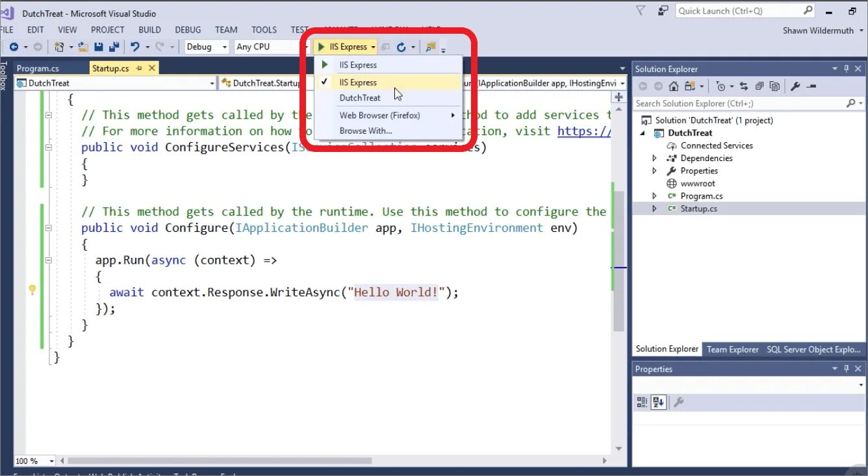Image resolution: width=868 pixels, height=476 pixels.
Task: Toggle auto-hide pin on the Solution Explorer panel
Action: tap(846, 69)
